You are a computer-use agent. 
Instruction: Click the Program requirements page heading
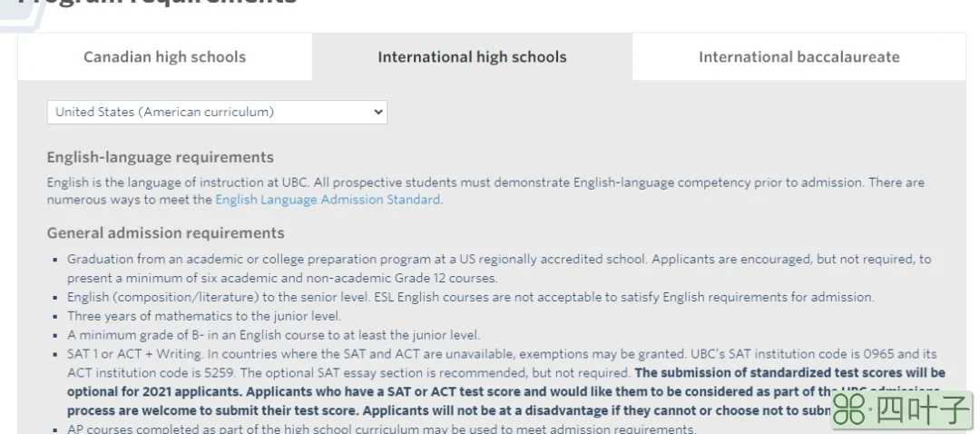[x=157, y=2]
